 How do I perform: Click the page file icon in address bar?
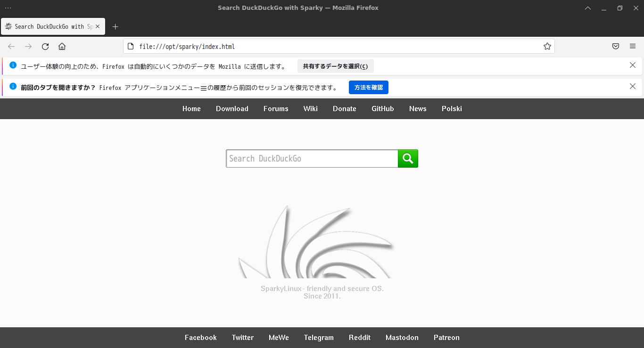pyautogui.click(x=132, y=46)
